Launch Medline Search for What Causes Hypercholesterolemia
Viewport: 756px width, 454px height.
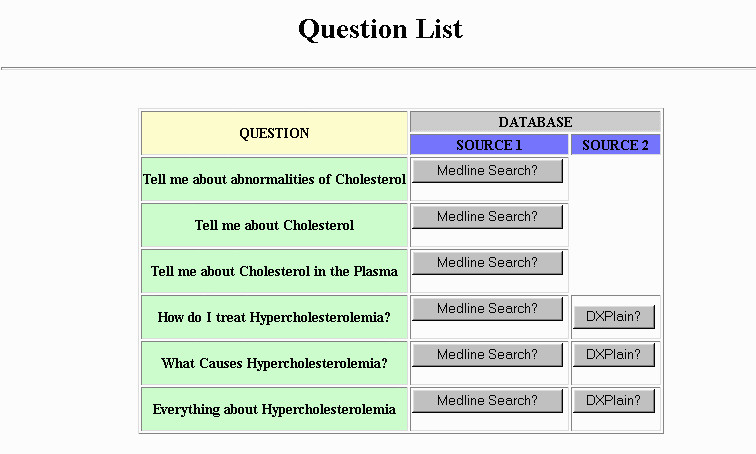coord(487,355)
